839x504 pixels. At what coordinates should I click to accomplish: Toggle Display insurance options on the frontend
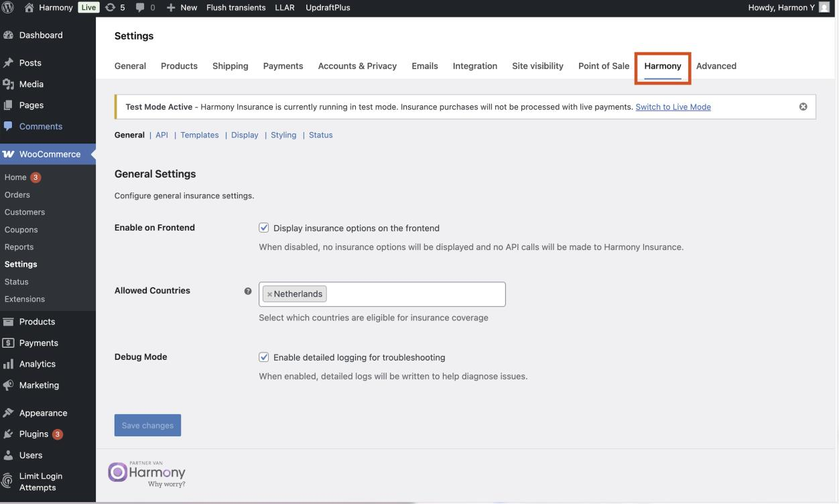(x=264, y=228)
